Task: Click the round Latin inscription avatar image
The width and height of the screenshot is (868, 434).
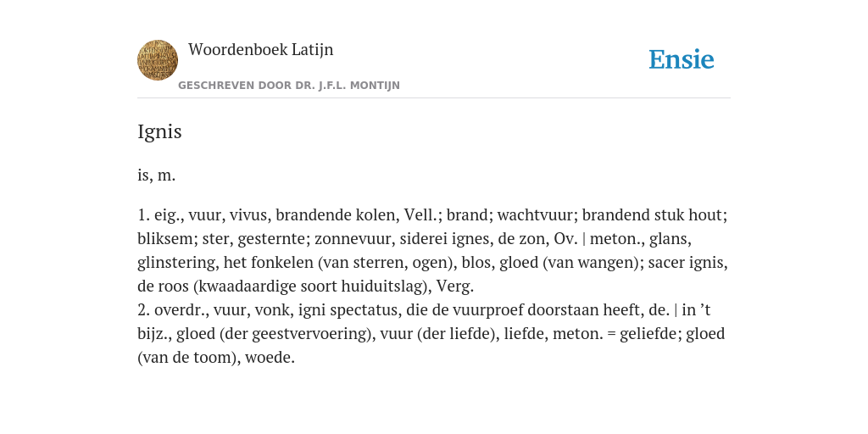Action: click(x=158, y=60)
